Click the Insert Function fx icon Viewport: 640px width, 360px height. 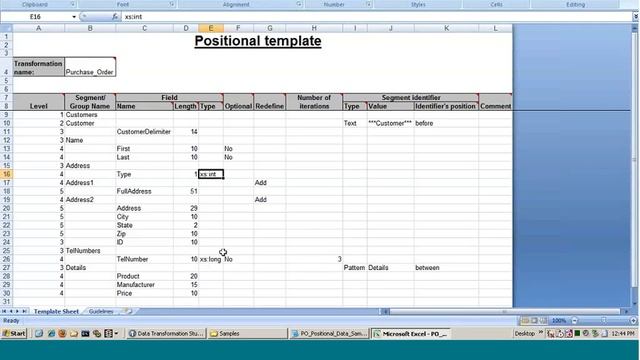coord(115,17)
